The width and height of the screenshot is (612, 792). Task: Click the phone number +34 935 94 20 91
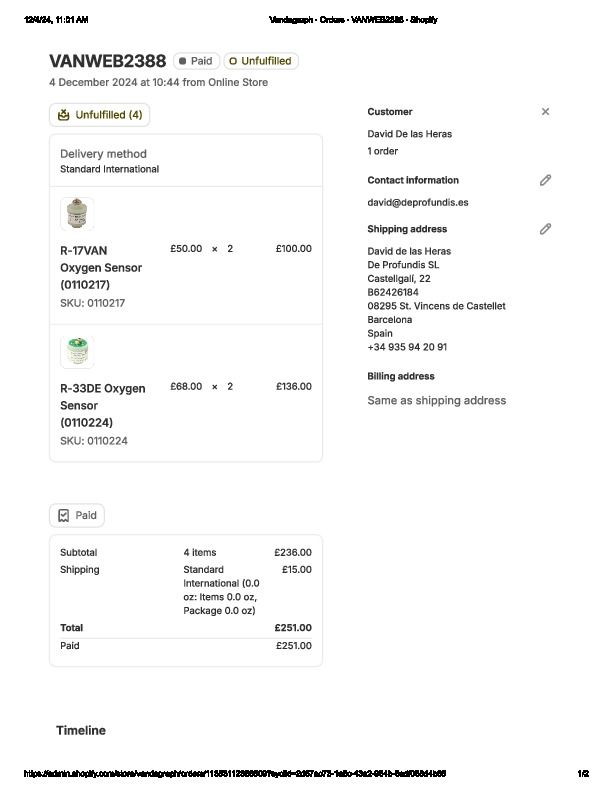click(407, 347)
